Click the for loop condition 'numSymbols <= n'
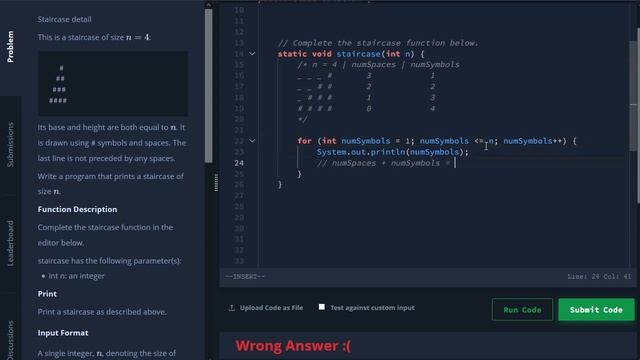 [x=457, y=141]
